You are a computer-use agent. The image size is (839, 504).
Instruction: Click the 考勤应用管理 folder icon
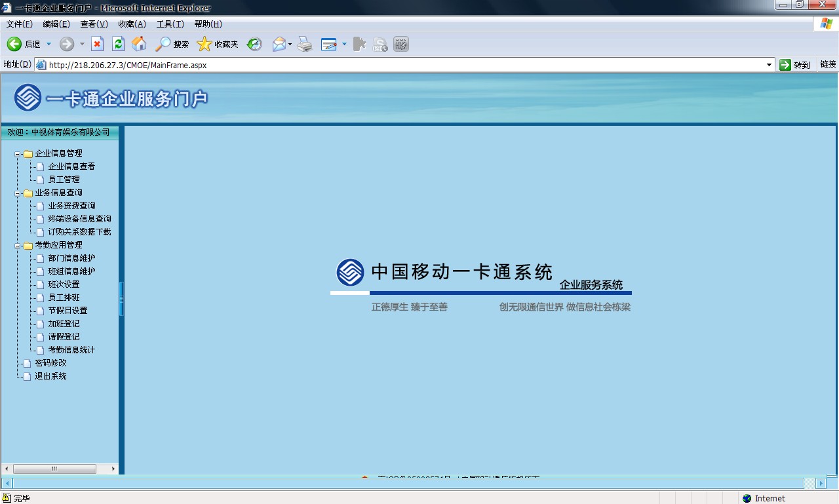tap(28, 245)
